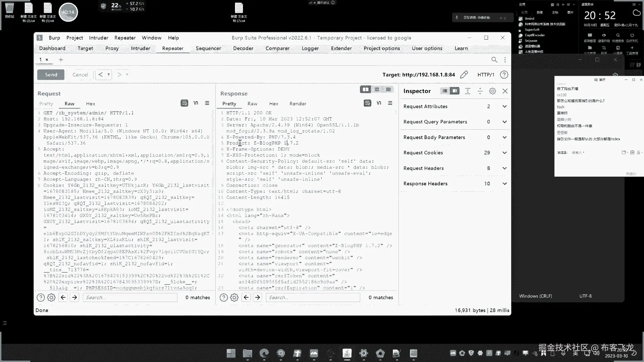This screenshot has width=644, height=362.
Task: Select the Render response view
Action: coord(298,104)
